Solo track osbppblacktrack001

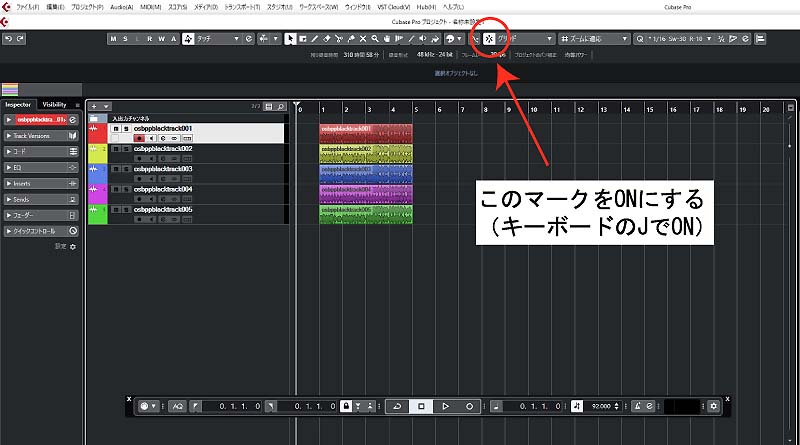[x=126, y=129]
